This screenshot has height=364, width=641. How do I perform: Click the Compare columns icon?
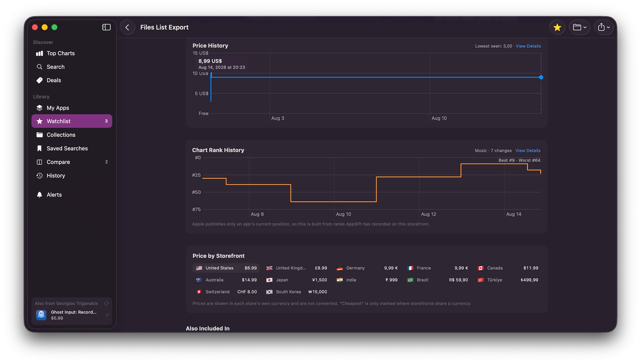pyautogui.click(x=39, y=162)
